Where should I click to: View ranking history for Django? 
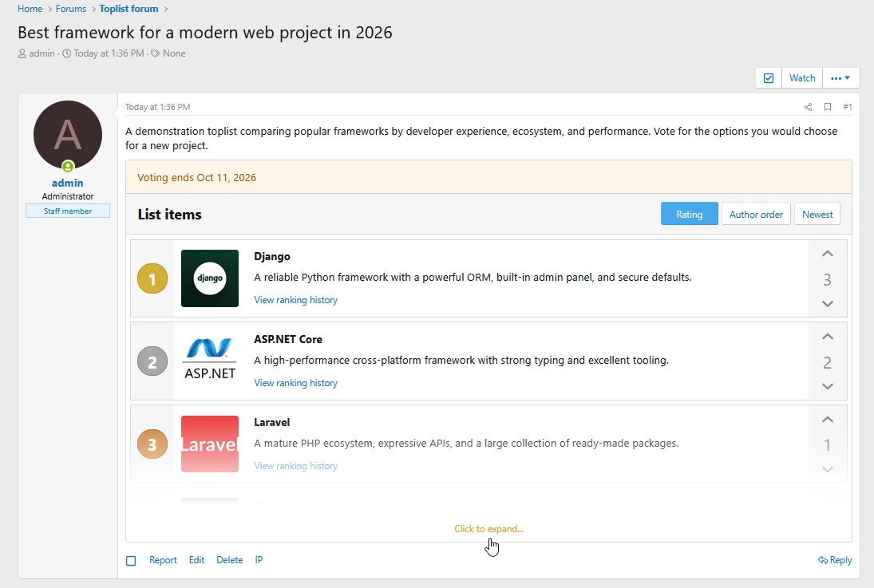(296, 300)
